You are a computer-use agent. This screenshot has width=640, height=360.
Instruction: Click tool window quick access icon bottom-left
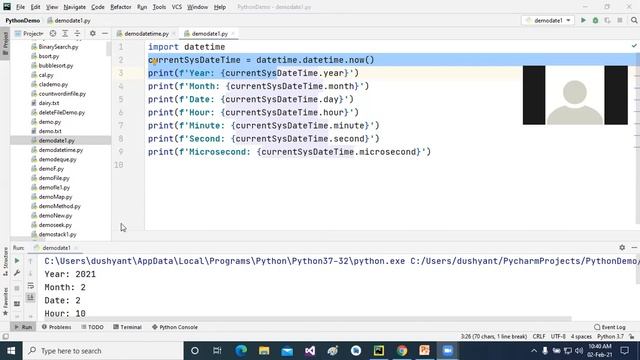pos(5,337)
